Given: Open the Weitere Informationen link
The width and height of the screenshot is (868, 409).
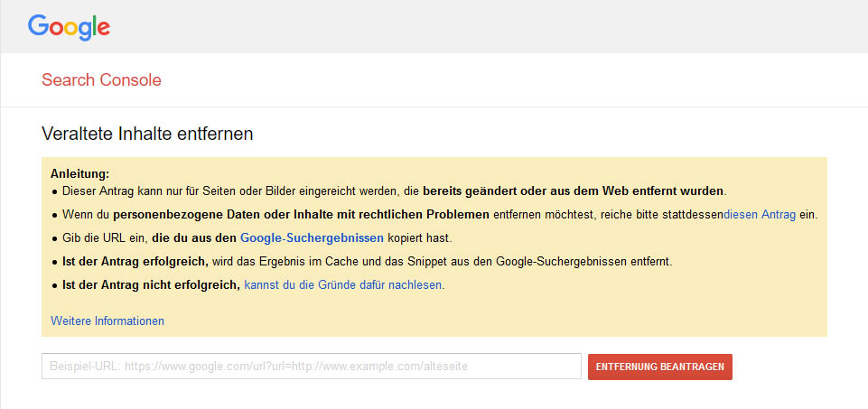Looking at the screenshot, I should click(x=107, y=321).
